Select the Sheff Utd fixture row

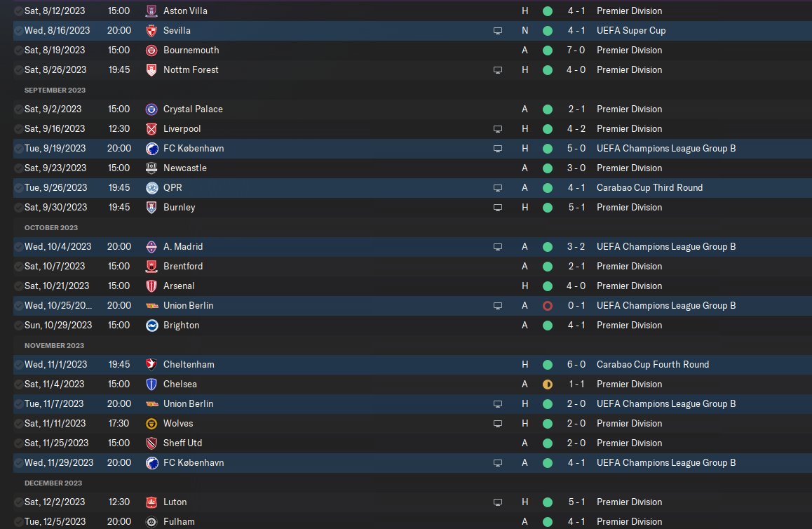pos(412,443)
